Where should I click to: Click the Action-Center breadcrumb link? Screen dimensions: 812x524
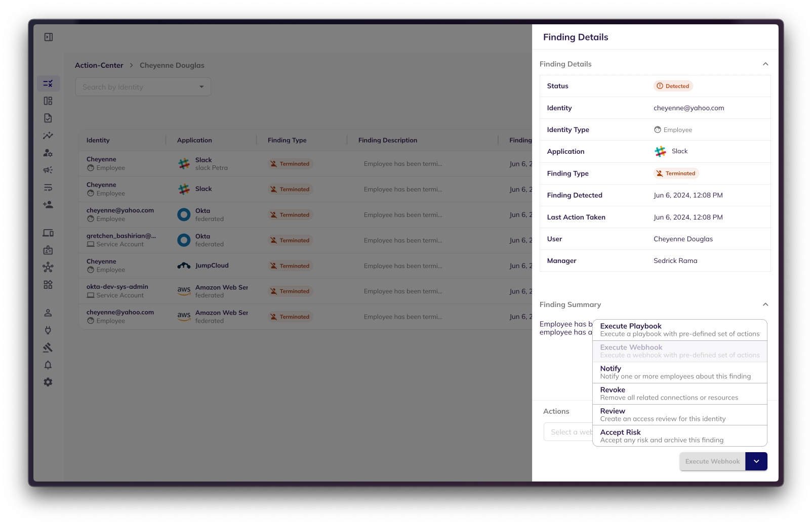tap(99, 65)
